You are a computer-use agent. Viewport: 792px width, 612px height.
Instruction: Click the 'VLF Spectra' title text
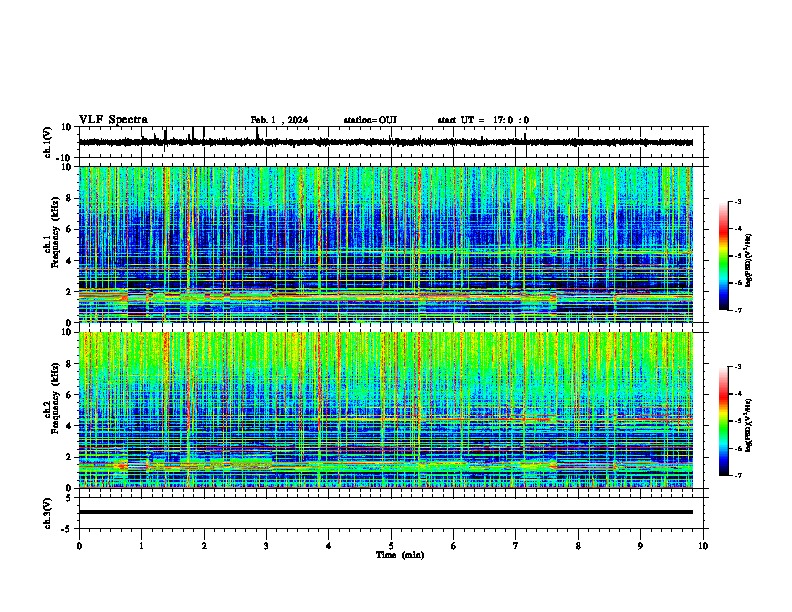113,119
